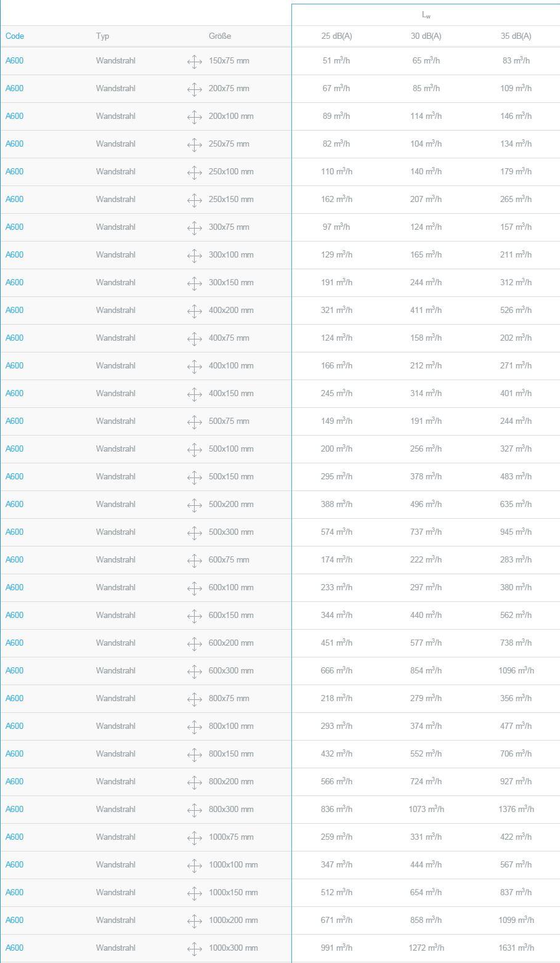This screenshot has height=963, width=560.
Task: Click the 411 m³/h airflow cell
Action: [426, 310]
